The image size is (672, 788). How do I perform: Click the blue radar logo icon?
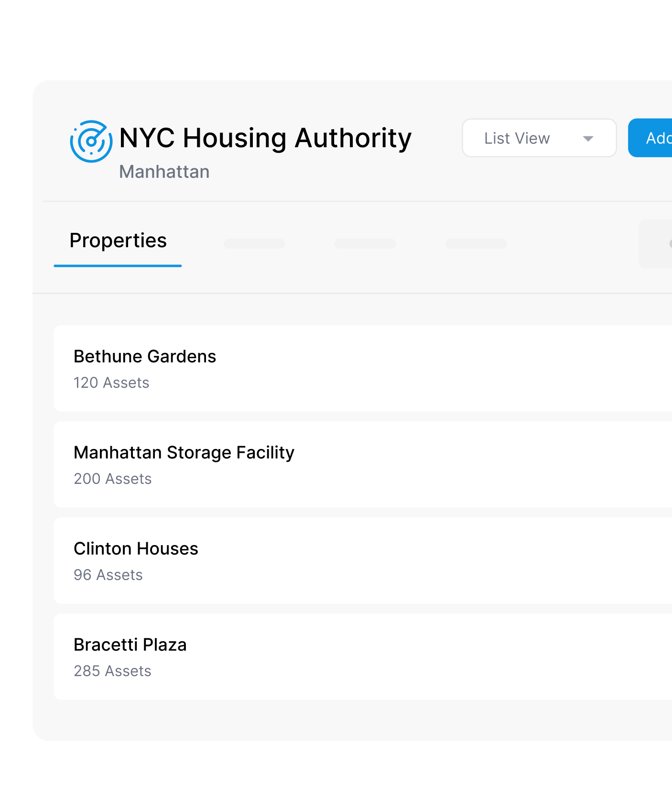coord(91,142)
